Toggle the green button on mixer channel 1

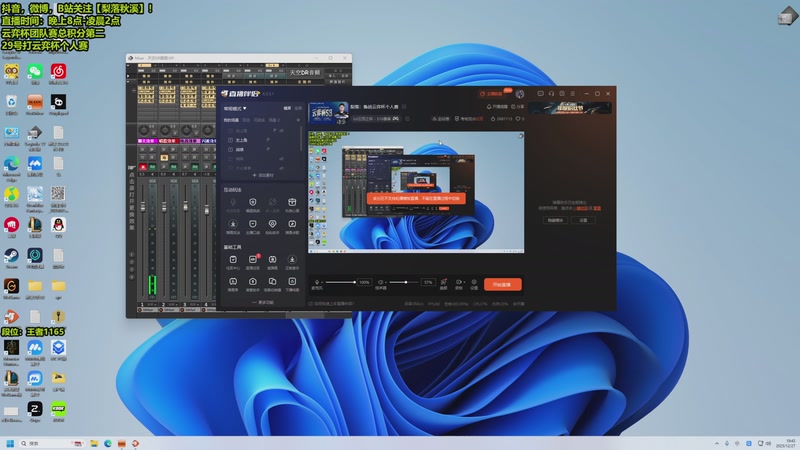coord(152,167)
